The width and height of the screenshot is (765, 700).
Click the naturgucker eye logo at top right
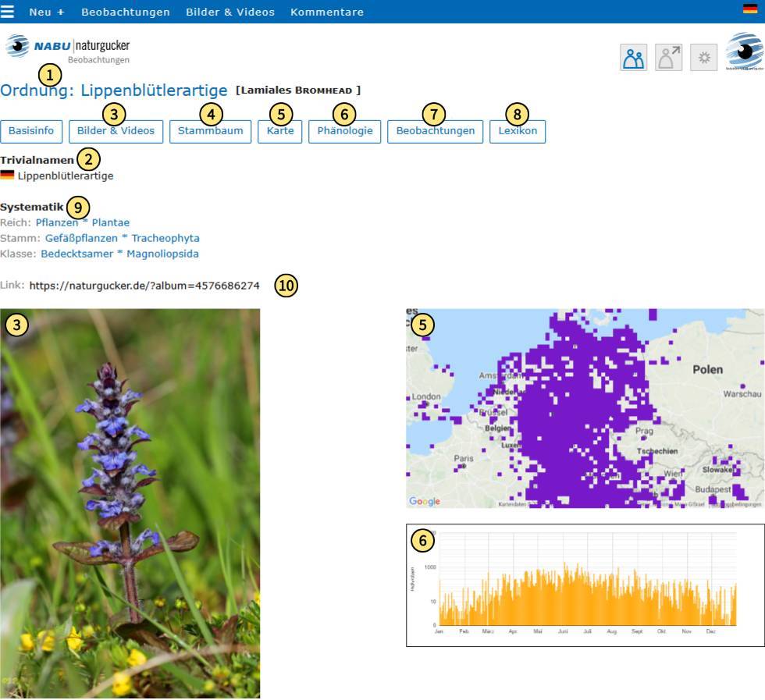coord(745,52)
